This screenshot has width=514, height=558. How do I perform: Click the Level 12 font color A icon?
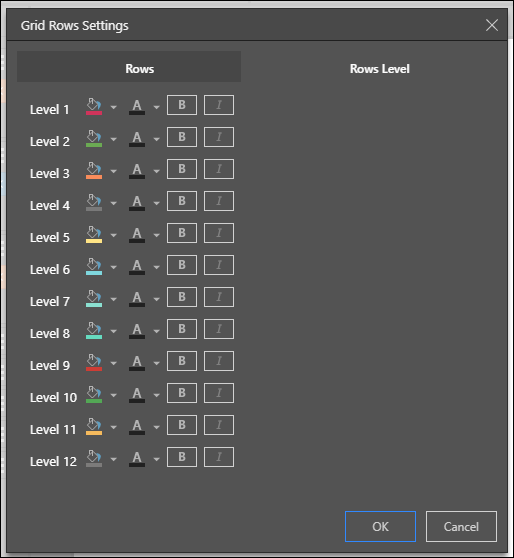(137, 459)
